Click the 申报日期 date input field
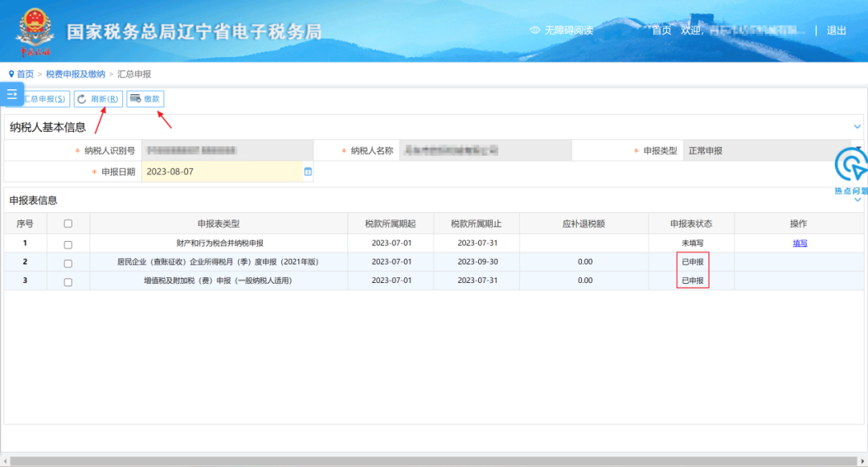 tap(221, 171)
